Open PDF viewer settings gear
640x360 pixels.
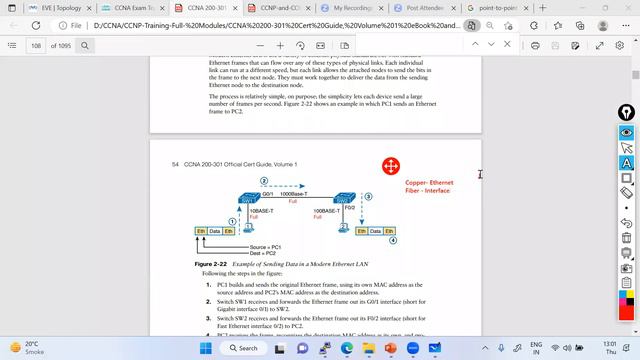point(620,46)
